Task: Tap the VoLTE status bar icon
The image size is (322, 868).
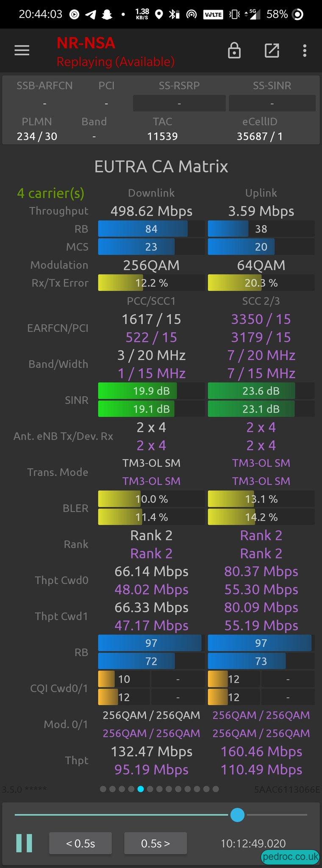Action: point(213,14)
